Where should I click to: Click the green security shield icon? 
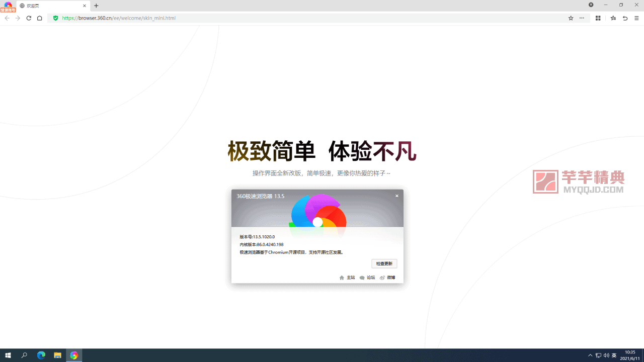(x=56, y=18)
